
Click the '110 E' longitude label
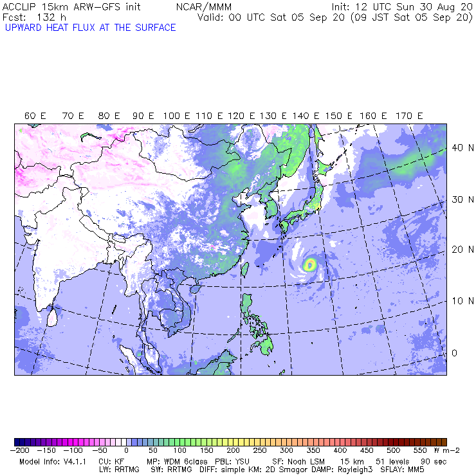tap(209, 116)
